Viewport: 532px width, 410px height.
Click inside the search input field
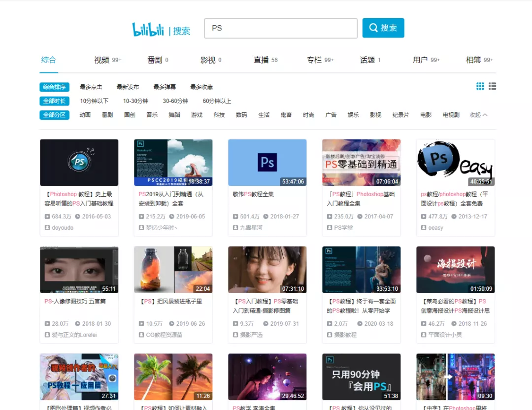[x=280, y=28]
